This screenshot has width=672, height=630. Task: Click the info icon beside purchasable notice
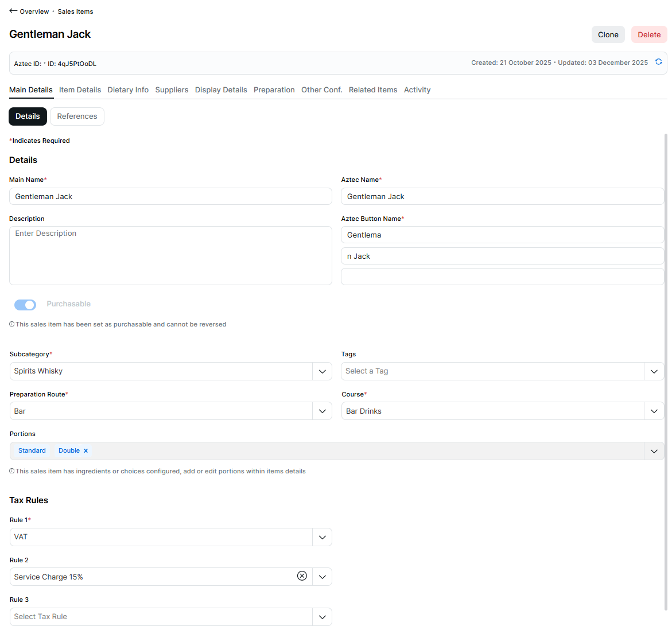(x=12, y=324)
